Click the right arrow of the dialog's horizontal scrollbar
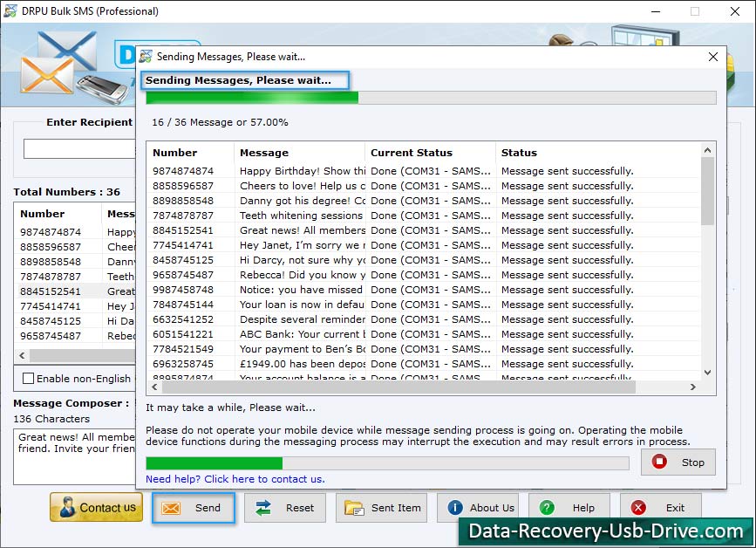The width and height of the screenshot is (756, 548). click(x=693, y=387)
